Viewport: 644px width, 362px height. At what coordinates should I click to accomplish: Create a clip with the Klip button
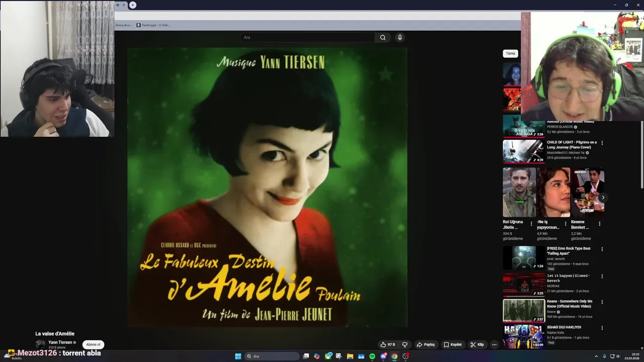click(x=477, y=345)
